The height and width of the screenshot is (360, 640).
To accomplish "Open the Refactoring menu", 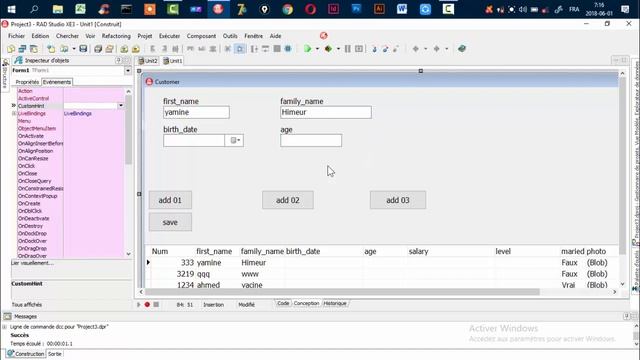I will click(x=116, y=36).
